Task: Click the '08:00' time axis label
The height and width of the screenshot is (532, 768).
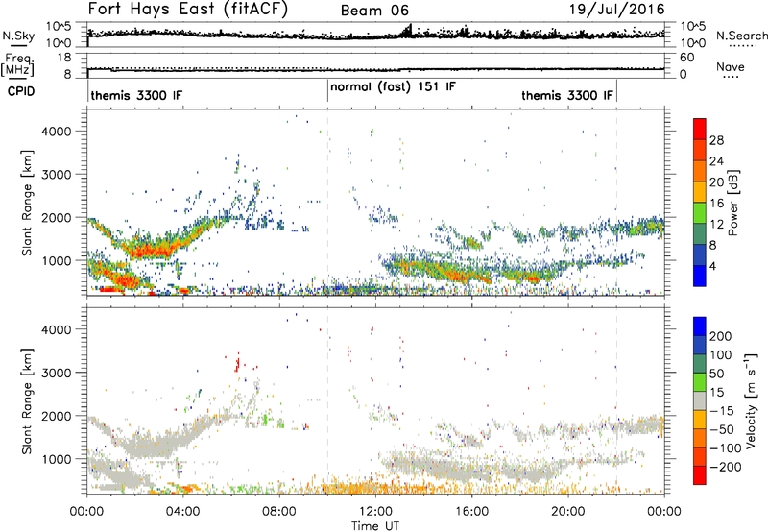Action: pyautogui.click(x=279, y=512)
